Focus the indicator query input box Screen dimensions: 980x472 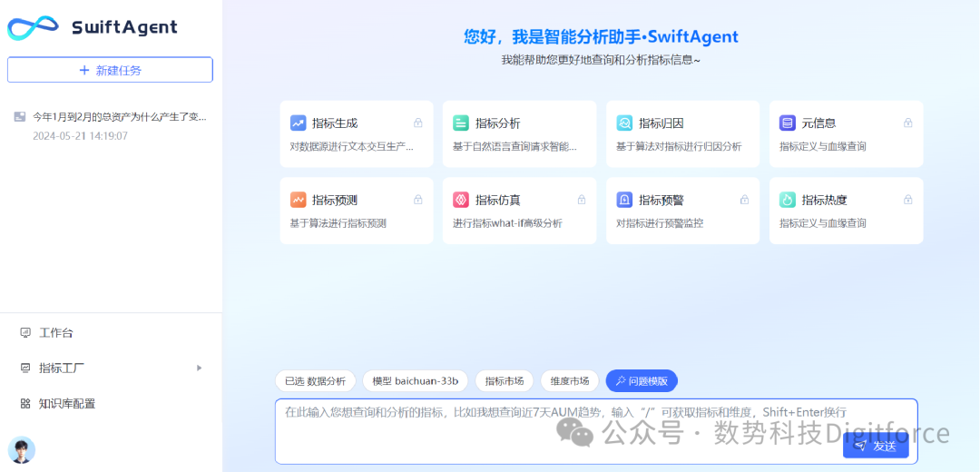point(596,431)
